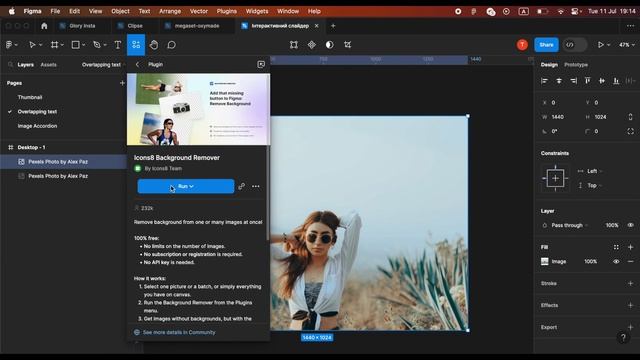
Task: Toggle Dev Mode switch
Action: 575,45
